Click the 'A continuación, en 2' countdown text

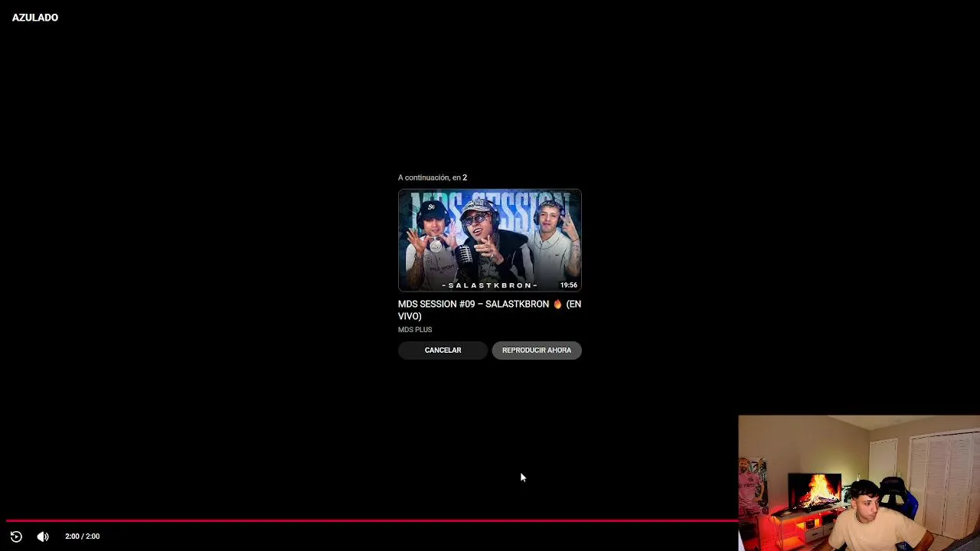point(433,178)
